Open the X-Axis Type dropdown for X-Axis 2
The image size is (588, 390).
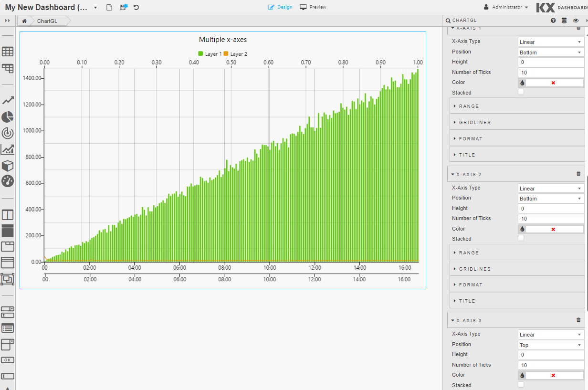[551, 189]
